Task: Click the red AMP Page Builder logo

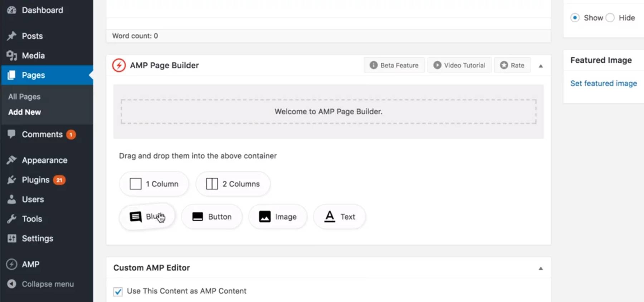Action: click(x=119, y=65)
